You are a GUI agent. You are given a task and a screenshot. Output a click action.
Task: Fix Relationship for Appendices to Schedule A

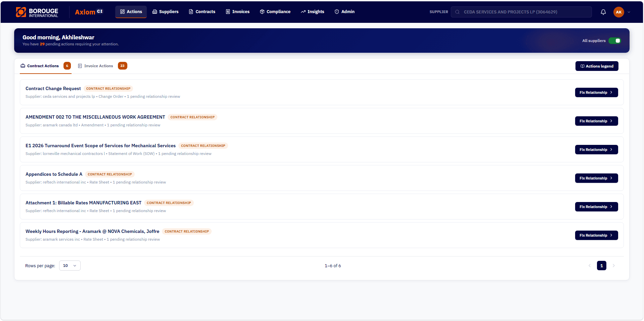[596, 178]
